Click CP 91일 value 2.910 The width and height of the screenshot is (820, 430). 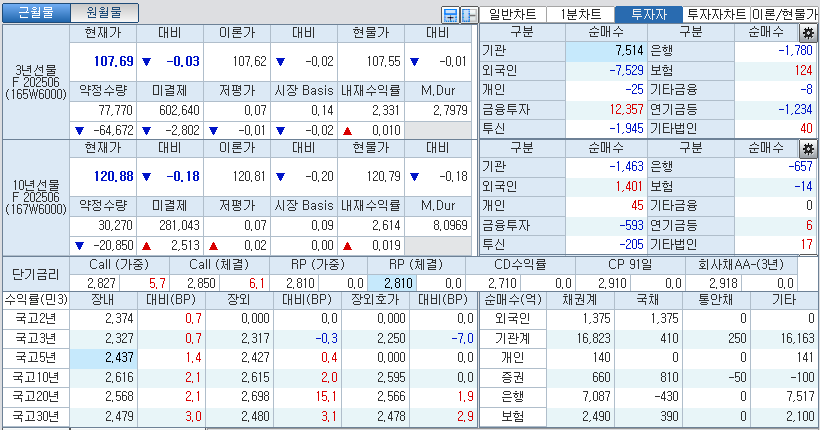pos(612,284)
